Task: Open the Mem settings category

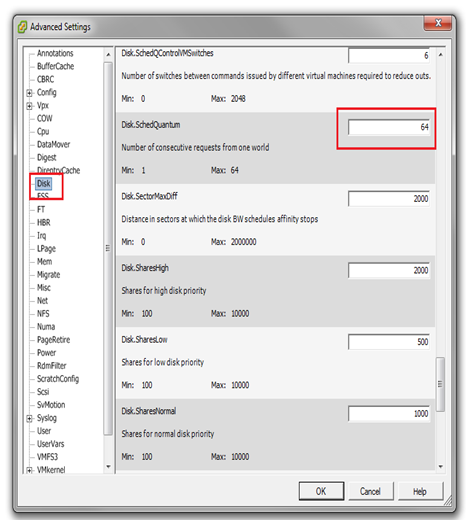Action: click(44, 262)
